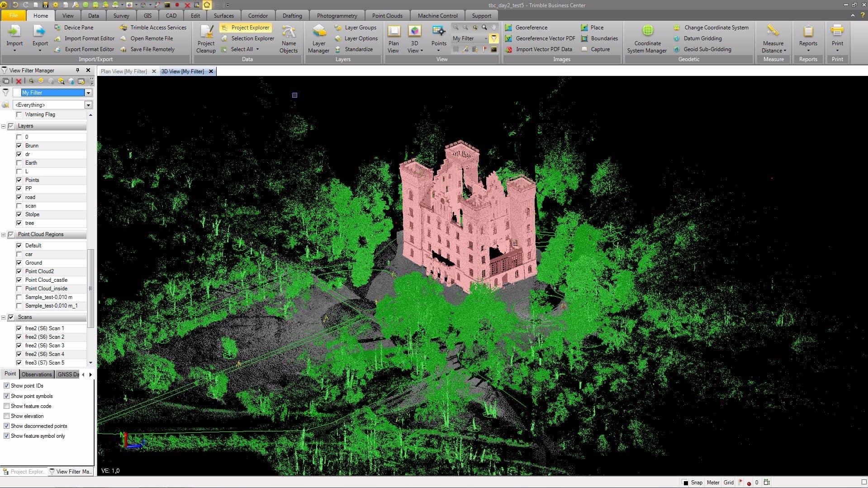Click the Capture image tool
This screenshot has height=488, width=868.
click(595, 49)
